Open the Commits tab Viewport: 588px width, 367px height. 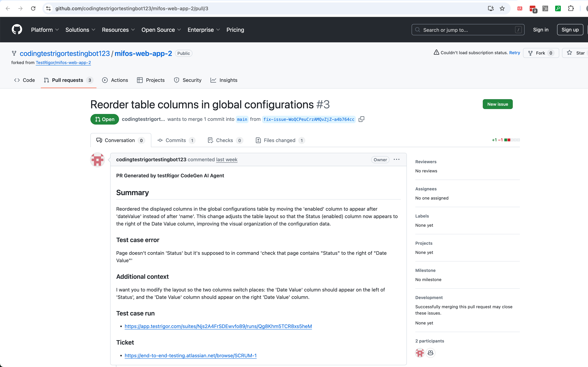pyautogui.click(x=176, y=140)
